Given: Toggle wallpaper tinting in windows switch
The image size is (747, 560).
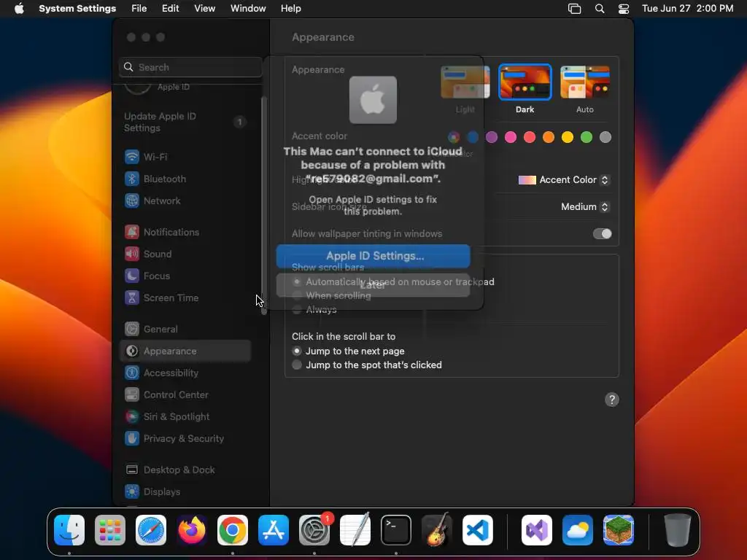Looking at the screenshot, I should [602, 234].
